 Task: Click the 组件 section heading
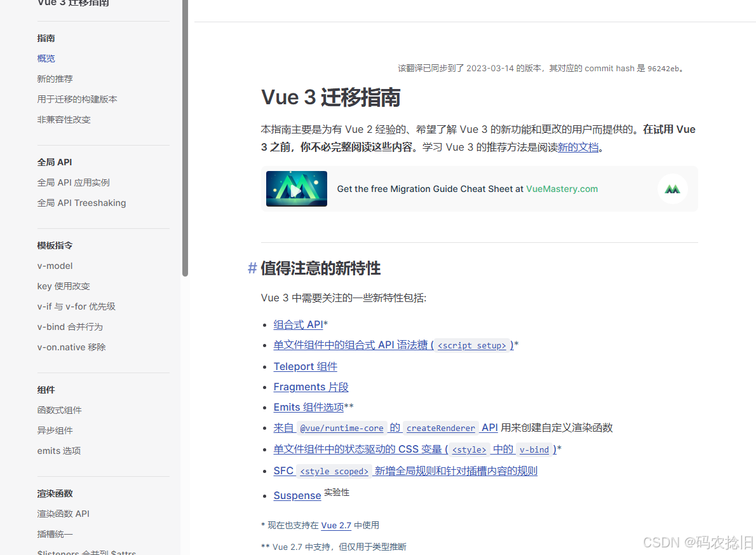pyautogui.click(x=46, y=390)
